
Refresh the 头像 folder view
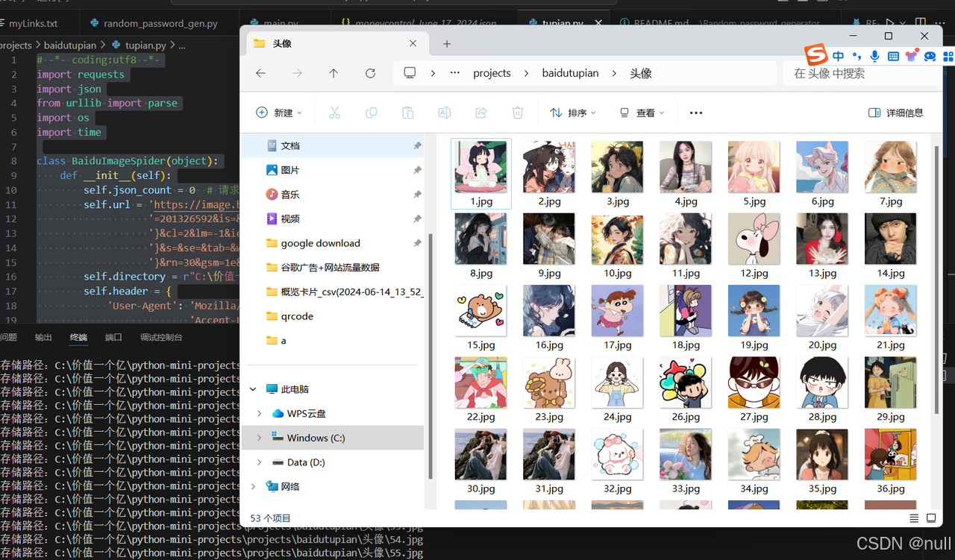(x=370, y=73)
